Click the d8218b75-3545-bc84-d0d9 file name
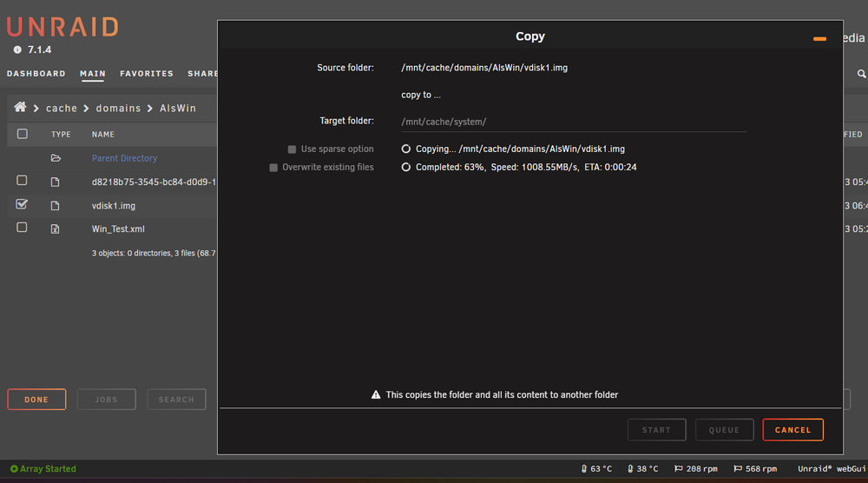This screenshot has height=483, width=868. 154,182
